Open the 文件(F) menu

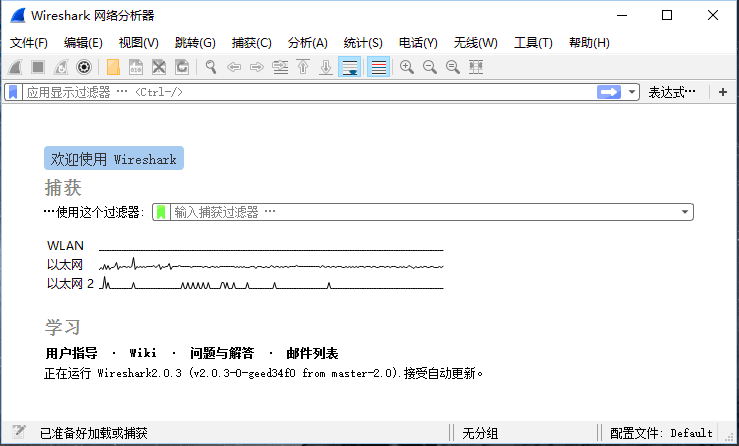click(29, 43)
